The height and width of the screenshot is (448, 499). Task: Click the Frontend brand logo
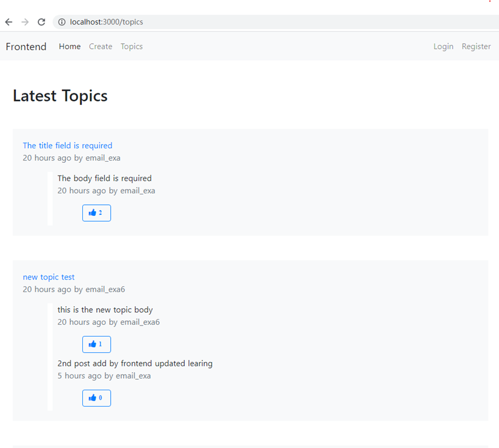pyautogui.click(x=26, y=47)
